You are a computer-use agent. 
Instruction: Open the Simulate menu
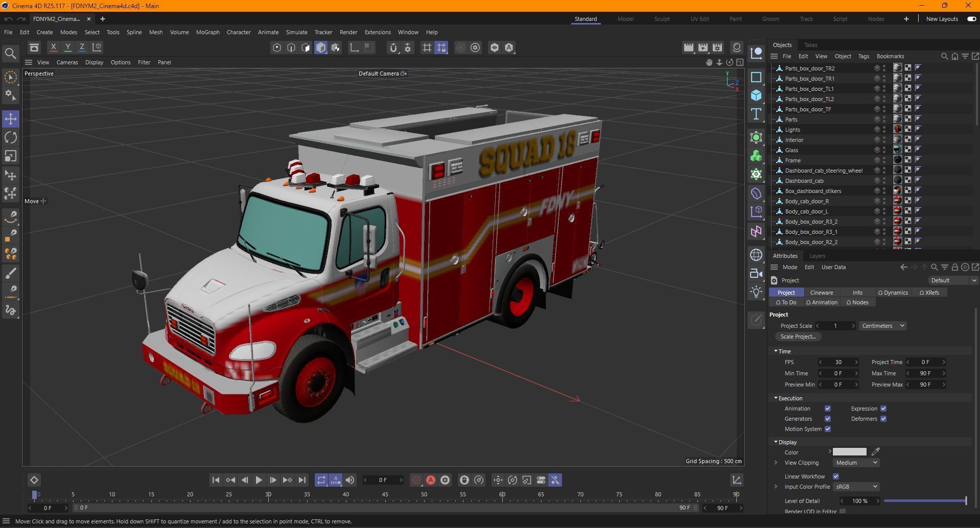[x=296, y=32]
